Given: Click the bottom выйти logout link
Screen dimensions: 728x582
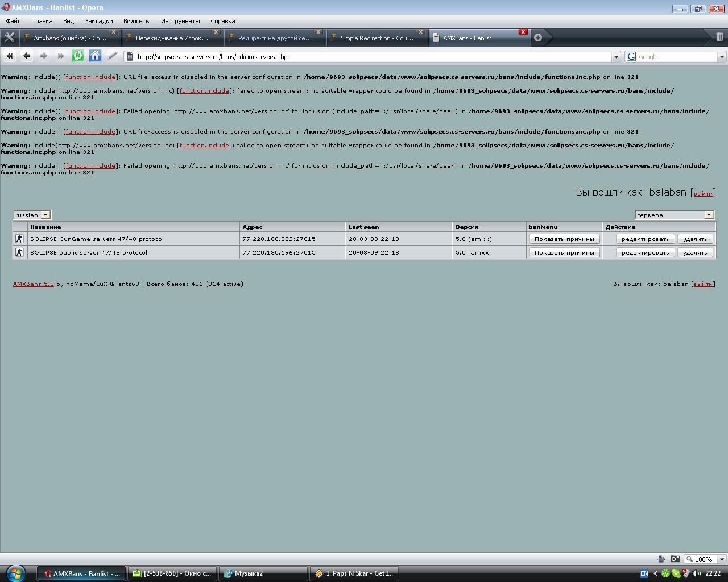Looking at the screenshot, I should coord(703,284).
